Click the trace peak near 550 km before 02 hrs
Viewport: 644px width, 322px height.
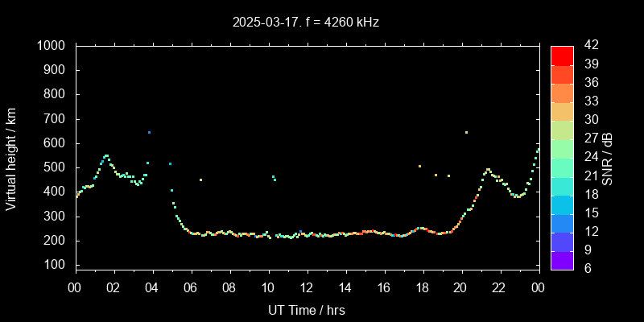point(106,155)
